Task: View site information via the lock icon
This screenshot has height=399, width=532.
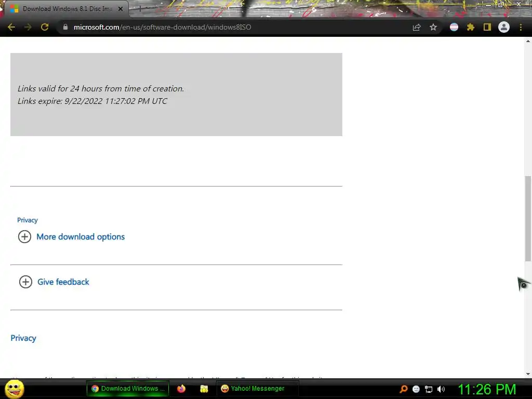Action: [x=65, y=27]
